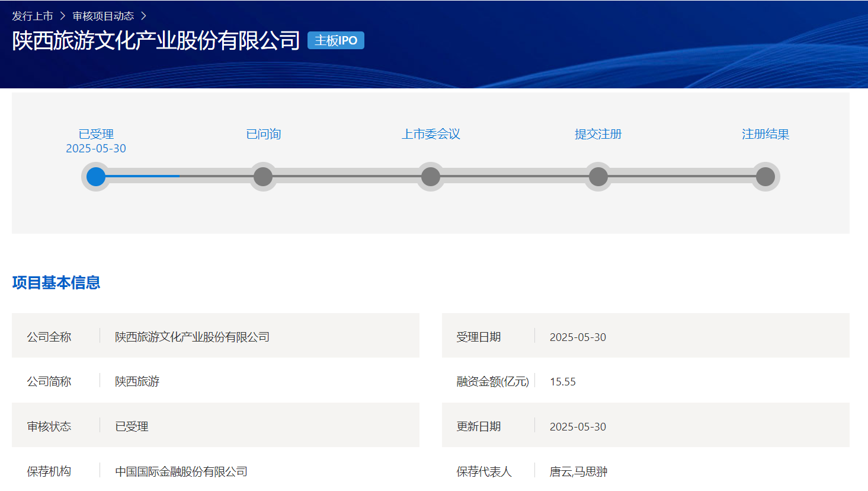Click the 已受理 stage label
This screenshot has width=868, height=491.
96,134
